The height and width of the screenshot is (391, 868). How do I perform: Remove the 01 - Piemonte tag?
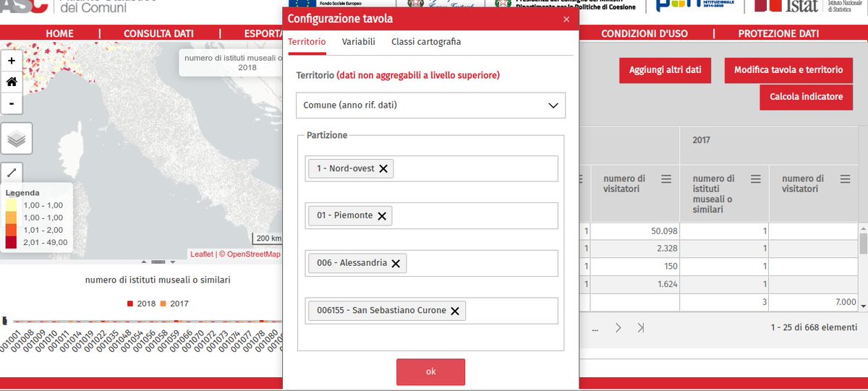[x=382, y=215]
